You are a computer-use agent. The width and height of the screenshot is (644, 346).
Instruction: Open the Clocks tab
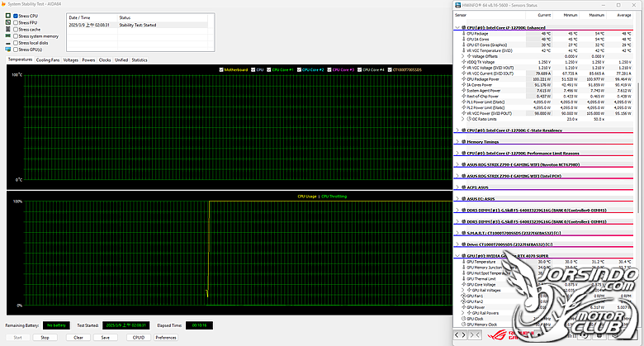pos(105,60)
